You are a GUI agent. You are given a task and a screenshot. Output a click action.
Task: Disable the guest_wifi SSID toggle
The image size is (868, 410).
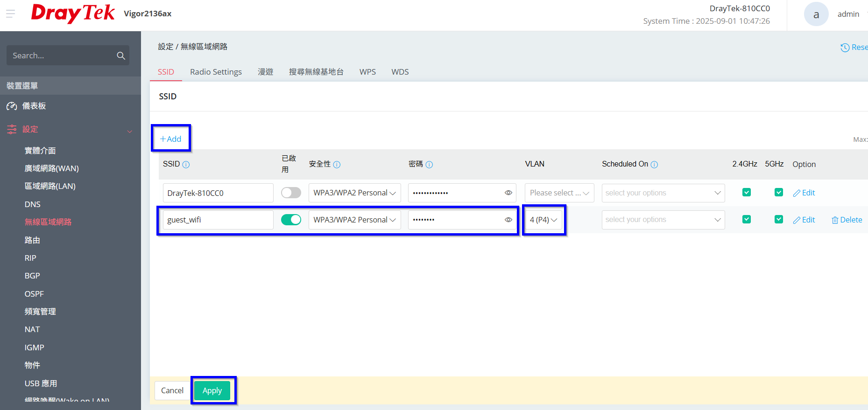[291, 220]
